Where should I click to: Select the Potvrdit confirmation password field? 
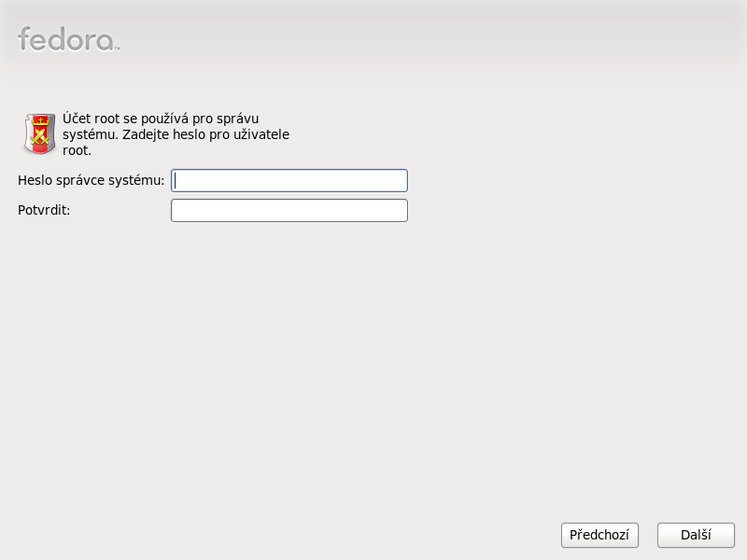(289, 211)
